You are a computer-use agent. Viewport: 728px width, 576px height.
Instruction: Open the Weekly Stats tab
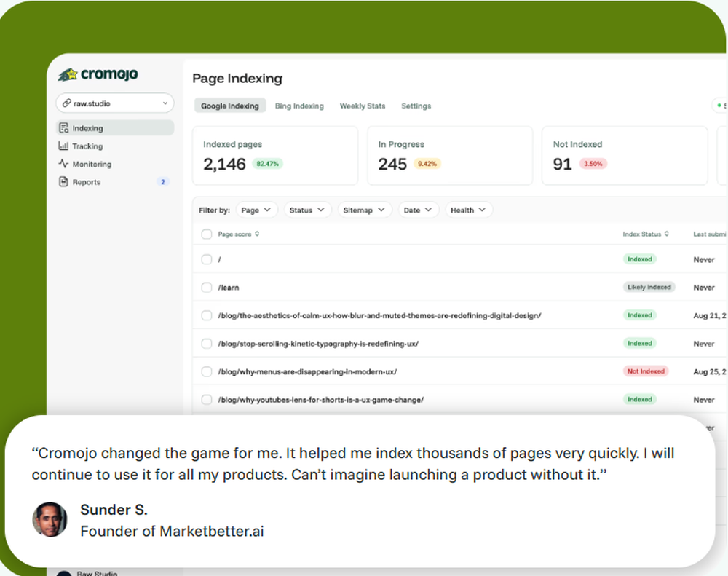coord(363,106)
